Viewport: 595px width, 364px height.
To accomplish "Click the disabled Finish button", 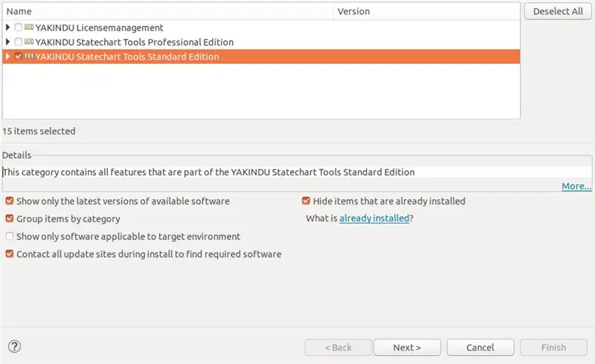I will coord(553,348).
